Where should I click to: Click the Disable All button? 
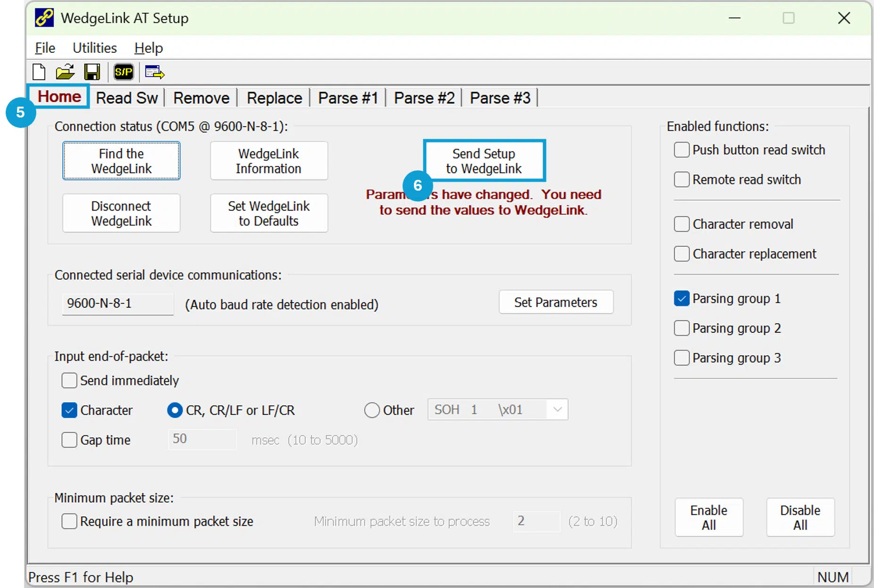pos(800,517)
